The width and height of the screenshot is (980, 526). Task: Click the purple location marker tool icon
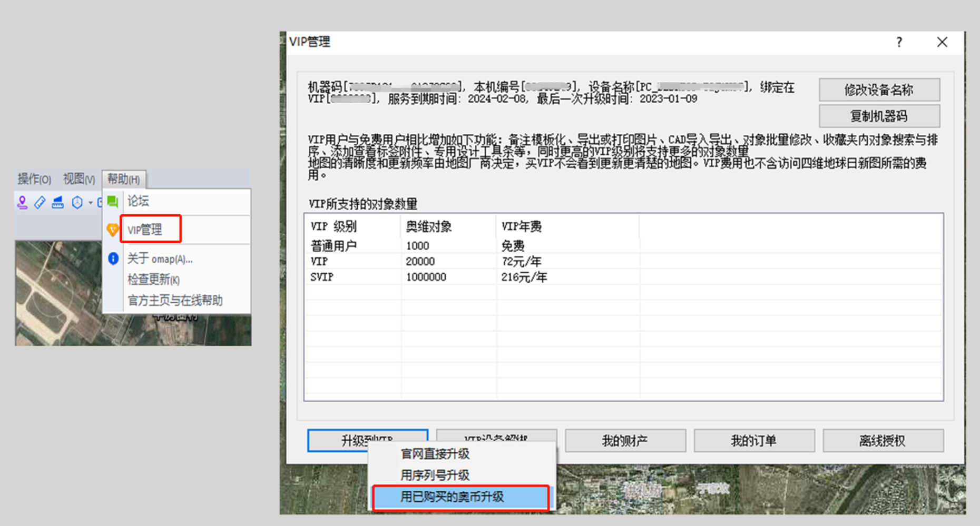tap(22, 202)
